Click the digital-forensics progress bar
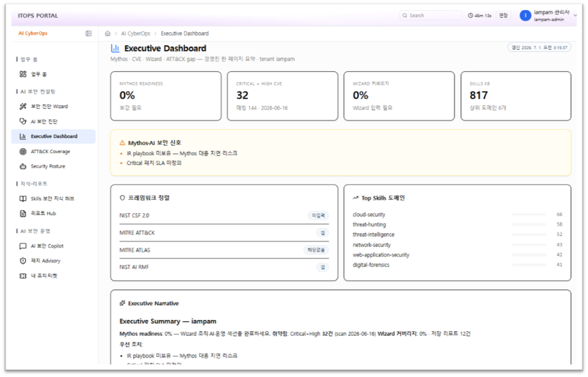 pyautogui.click(x=529, y=265)
